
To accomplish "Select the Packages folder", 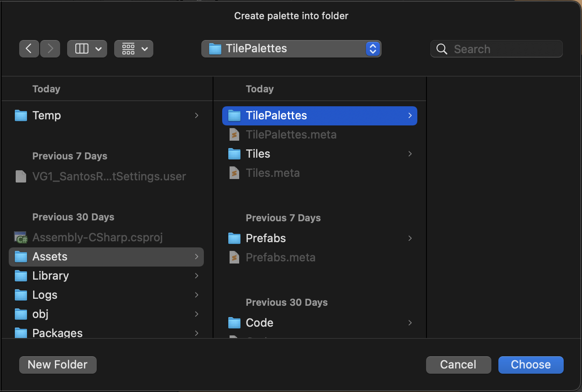I will 57,333.
